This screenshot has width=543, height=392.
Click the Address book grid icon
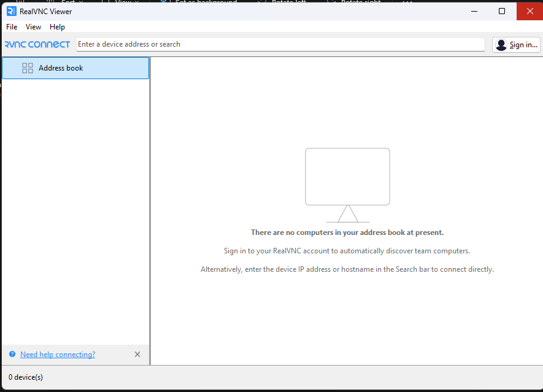point(28,67)
